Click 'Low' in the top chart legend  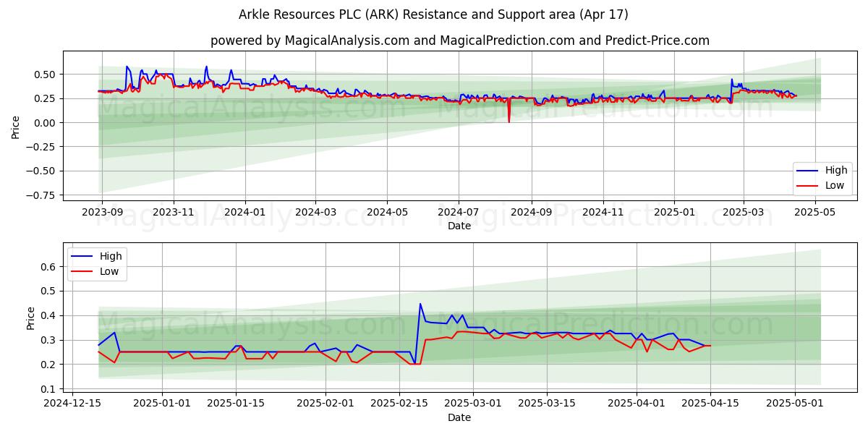point(835,186)
